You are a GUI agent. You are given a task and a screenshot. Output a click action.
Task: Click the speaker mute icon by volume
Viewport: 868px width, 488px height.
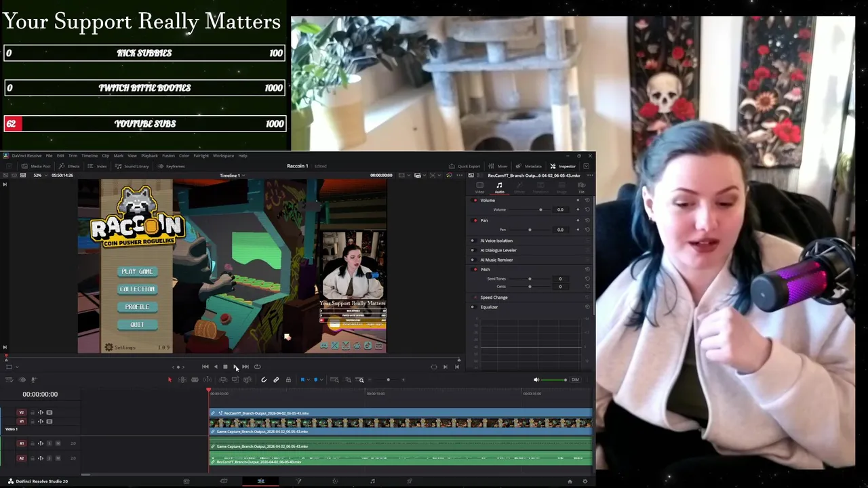(x=536, y=380)
